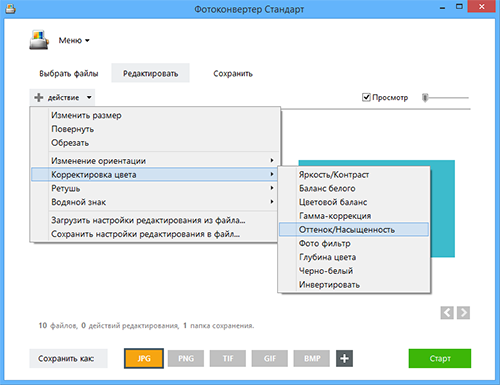The image size is (500, 385).
Task: Click the title bar application icon
Action: [x=10, y=9]
